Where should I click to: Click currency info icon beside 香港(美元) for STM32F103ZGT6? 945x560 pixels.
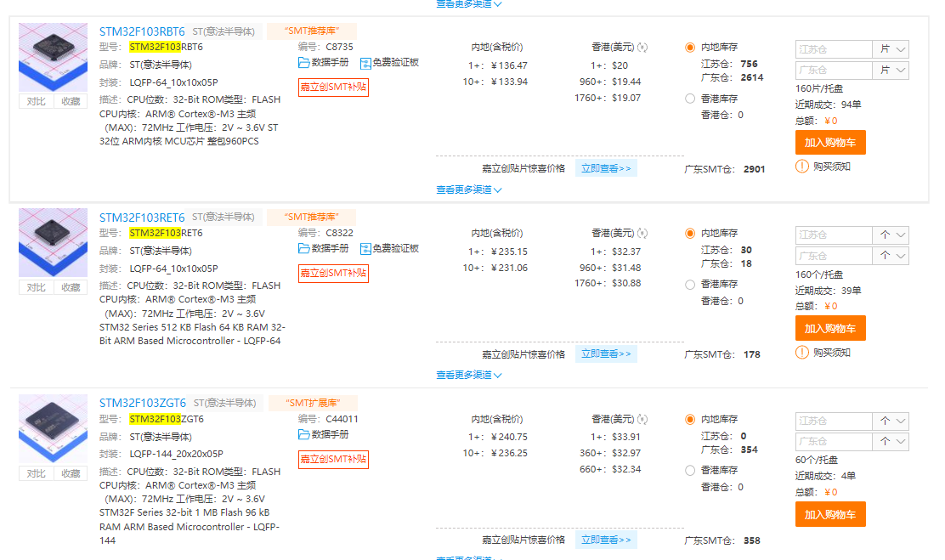click(642, 419)
